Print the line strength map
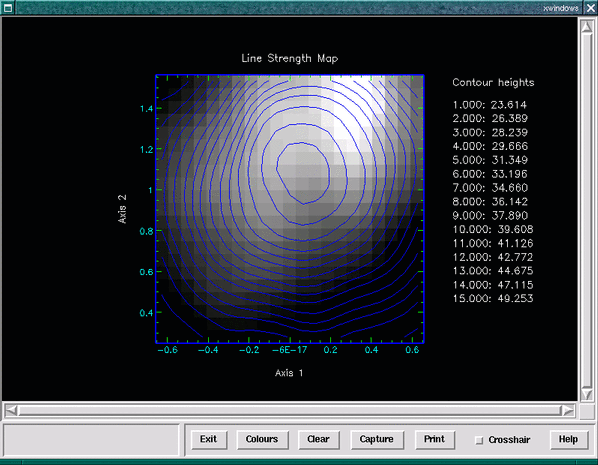The width and height of the screenshot is (598, 465). coord(434,439)
